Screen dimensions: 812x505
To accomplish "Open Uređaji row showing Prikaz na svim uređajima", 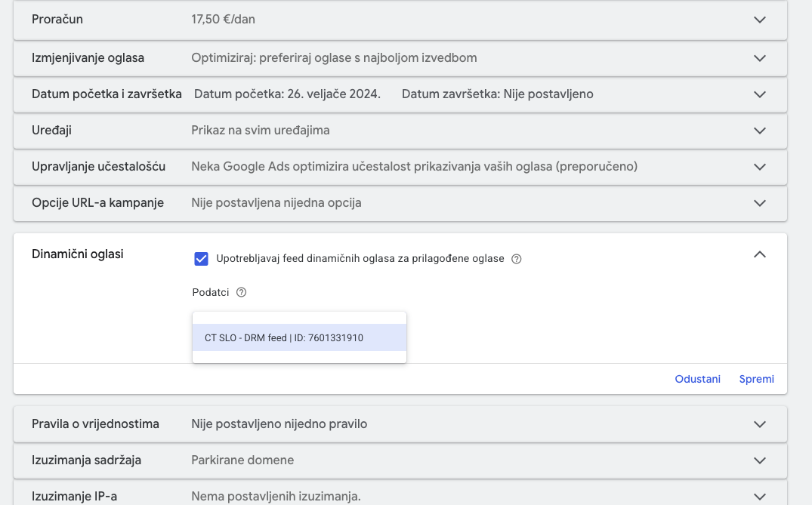I will [261, 131].
